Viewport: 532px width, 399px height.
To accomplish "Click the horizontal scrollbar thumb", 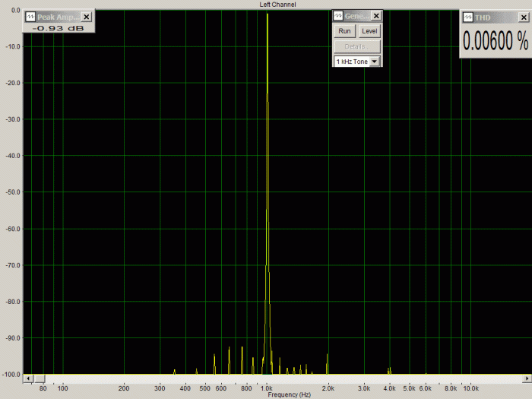I will point(39,378).
